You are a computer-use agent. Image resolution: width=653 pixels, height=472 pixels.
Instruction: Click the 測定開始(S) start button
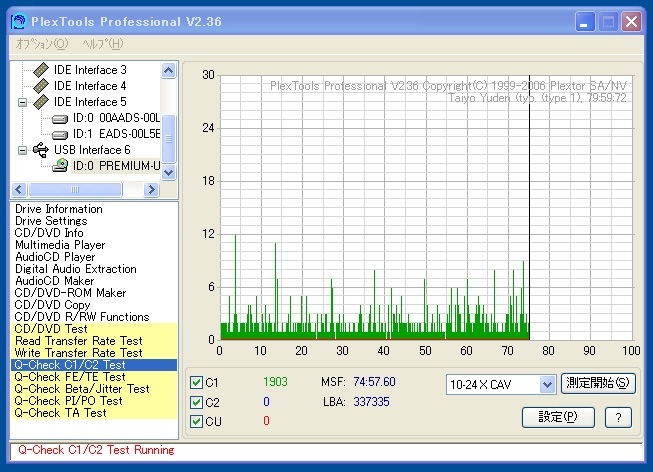(598, 383)
